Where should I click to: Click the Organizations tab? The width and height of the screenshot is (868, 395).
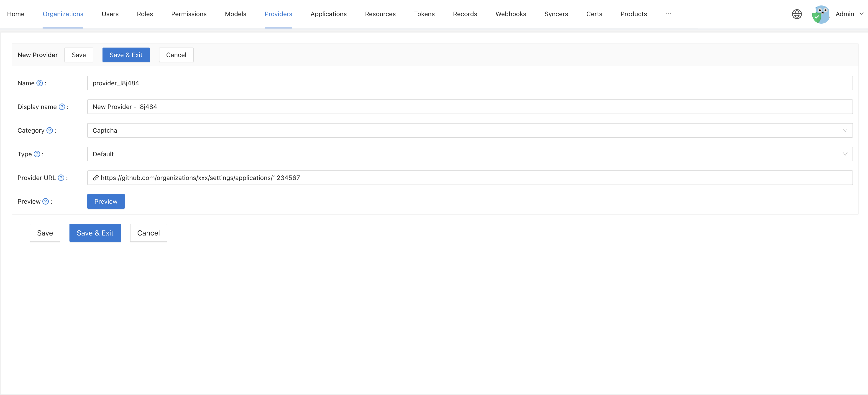63,14
